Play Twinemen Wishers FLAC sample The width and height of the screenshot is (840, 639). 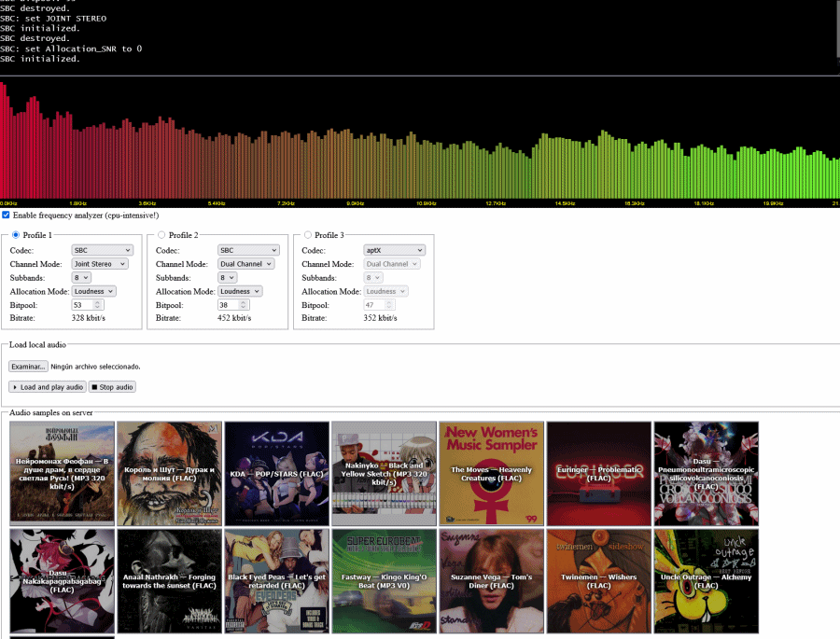point(599,581)
